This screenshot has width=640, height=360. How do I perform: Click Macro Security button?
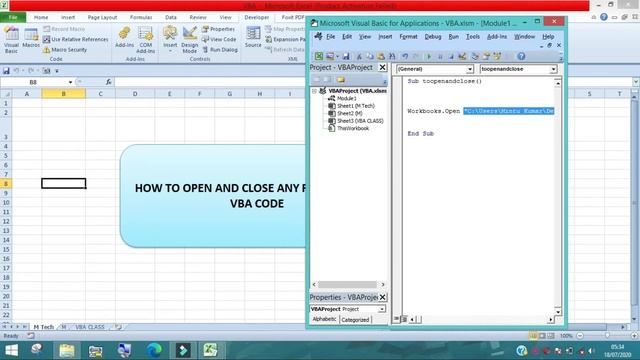click(x=65, y=49)
